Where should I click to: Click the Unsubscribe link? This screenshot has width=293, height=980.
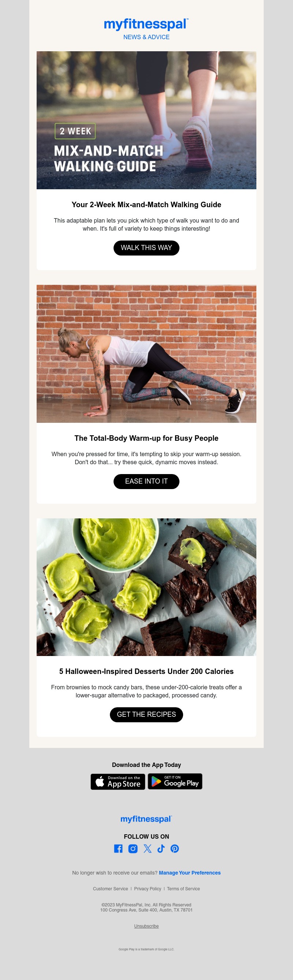pos(146,926)
